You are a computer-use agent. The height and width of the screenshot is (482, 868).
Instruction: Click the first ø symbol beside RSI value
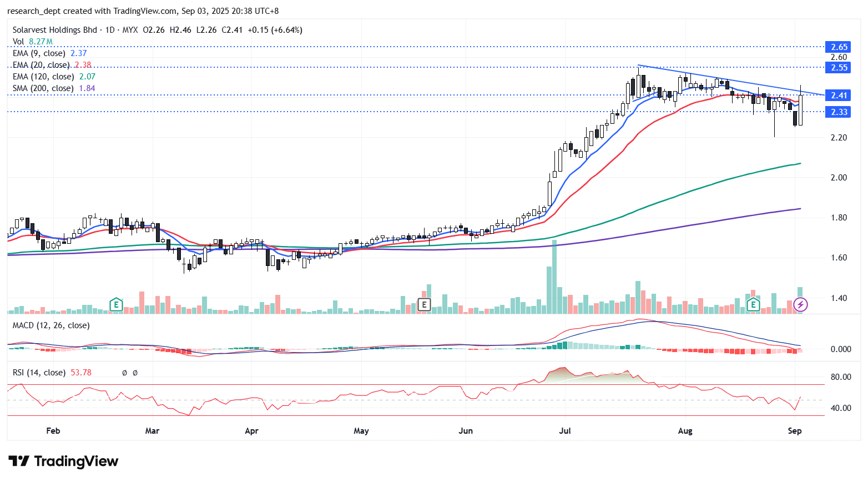[x=124, y=373]
